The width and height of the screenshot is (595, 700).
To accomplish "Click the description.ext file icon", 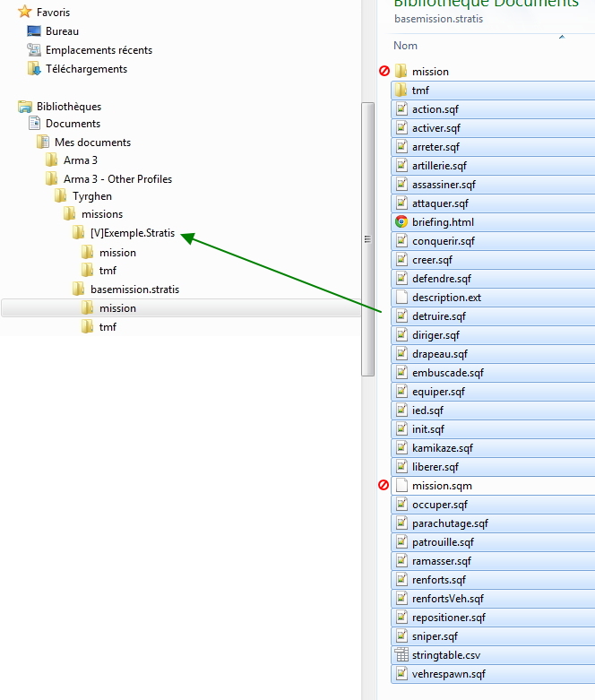I will [401, 298].
